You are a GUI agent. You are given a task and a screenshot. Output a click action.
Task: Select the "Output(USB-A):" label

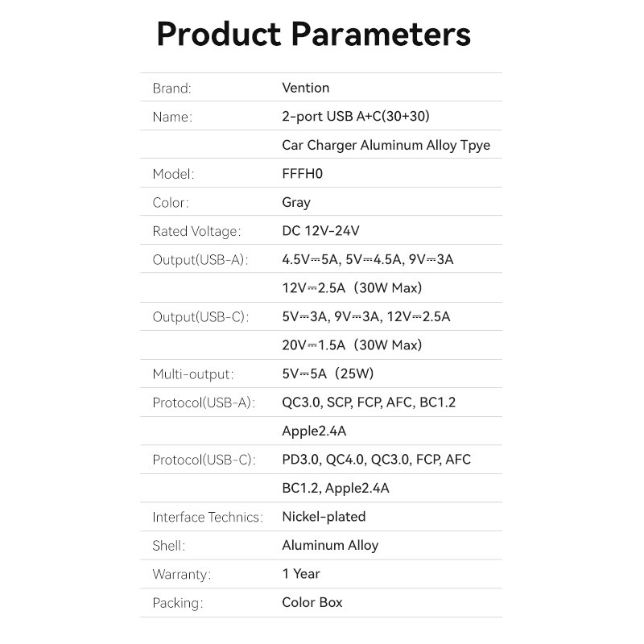coord(200,259)
